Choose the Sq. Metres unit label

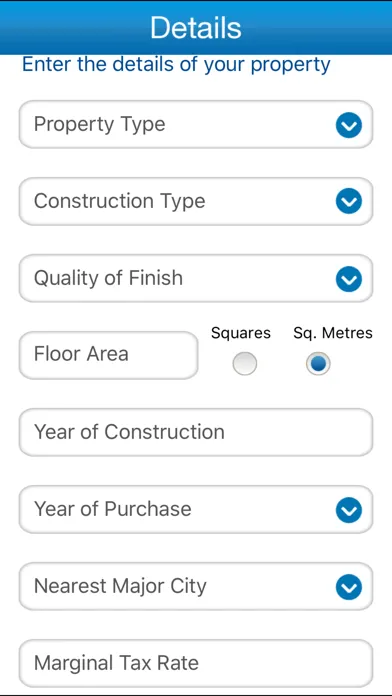(x=333, y=333)
